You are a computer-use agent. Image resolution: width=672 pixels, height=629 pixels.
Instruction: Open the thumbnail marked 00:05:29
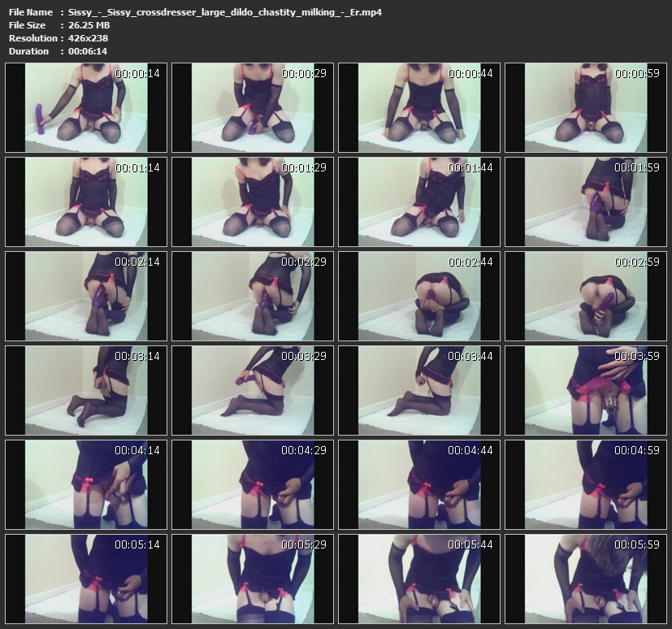coord(253,579)
